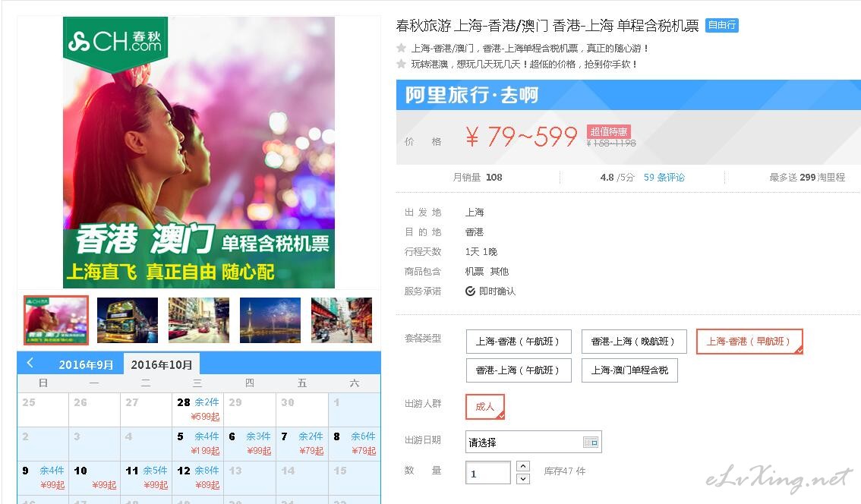This screenshot has width=861, height=504.
Task: Show the street with red taxi thumbnail
Action: [x=199, y=320]
